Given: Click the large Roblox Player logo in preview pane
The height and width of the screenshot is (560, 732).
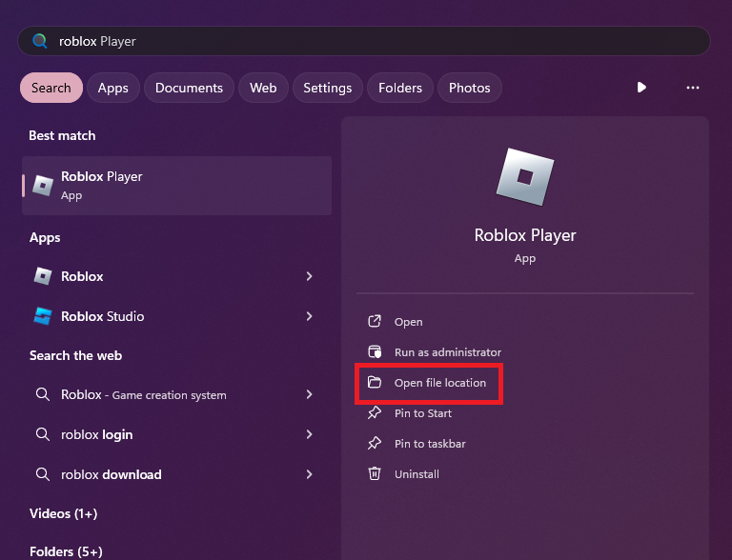Looking at the screenshot, I should tap(525, 177).
